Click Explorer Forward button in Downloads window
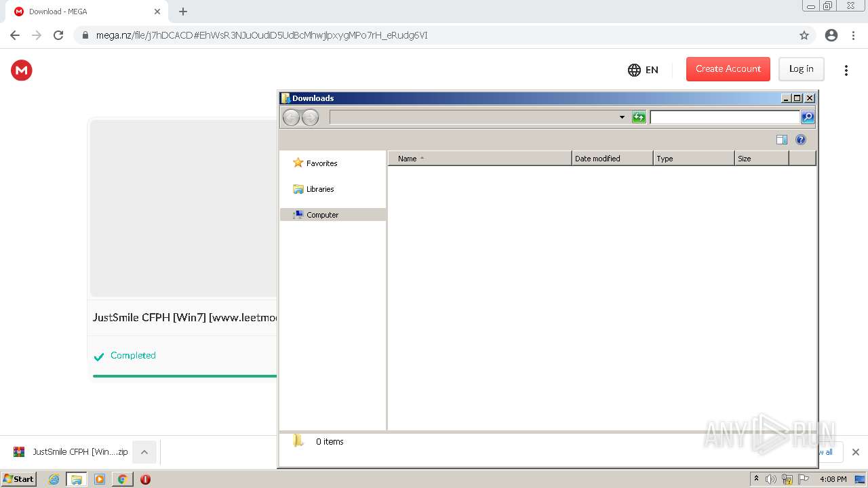 (310, 117)
